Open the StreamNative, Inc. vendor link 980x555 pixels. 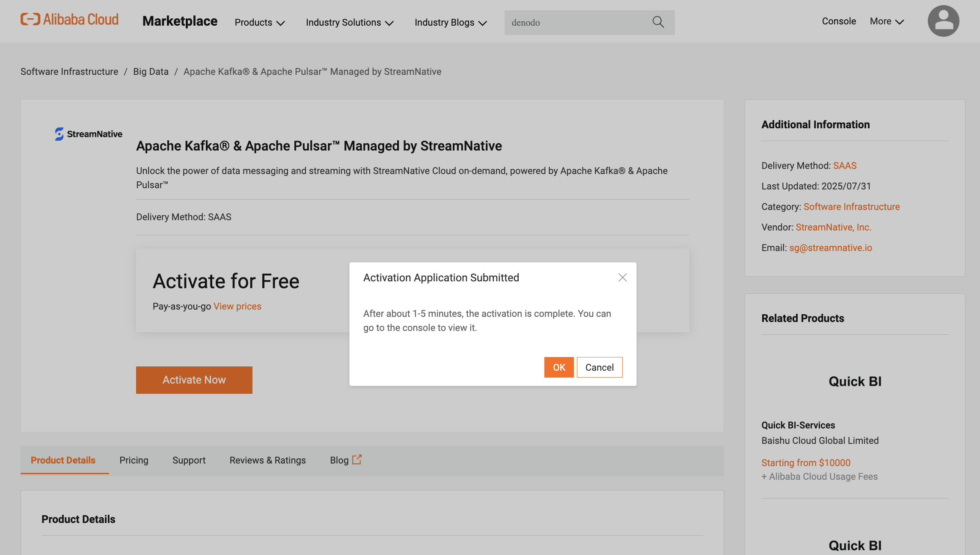[834, 227]
